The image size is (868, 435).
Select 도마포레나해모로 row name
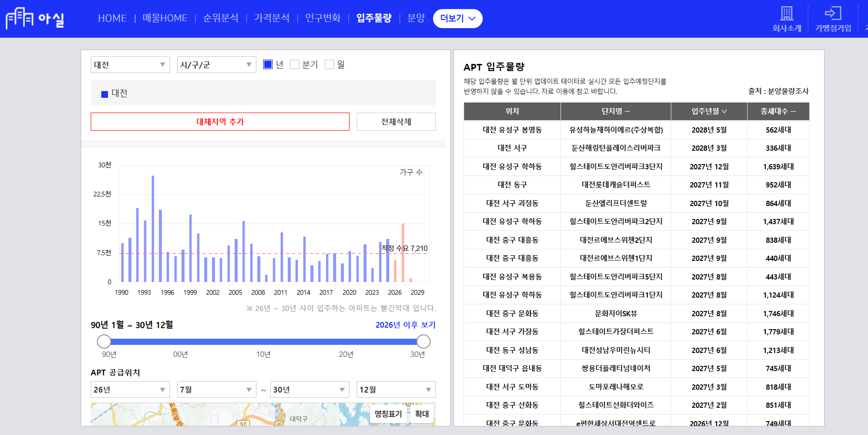[616, 387]
